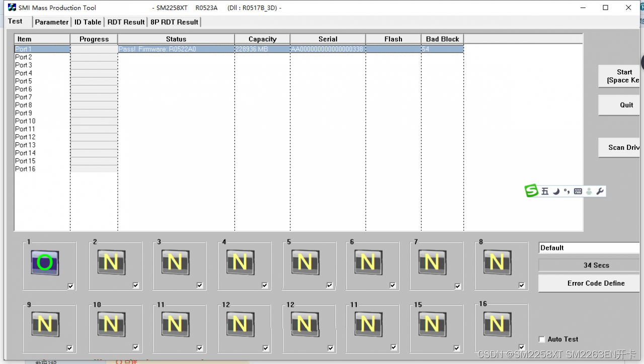Switch to the ID Table tab
The image size is (644, 364).
(88, 22)
